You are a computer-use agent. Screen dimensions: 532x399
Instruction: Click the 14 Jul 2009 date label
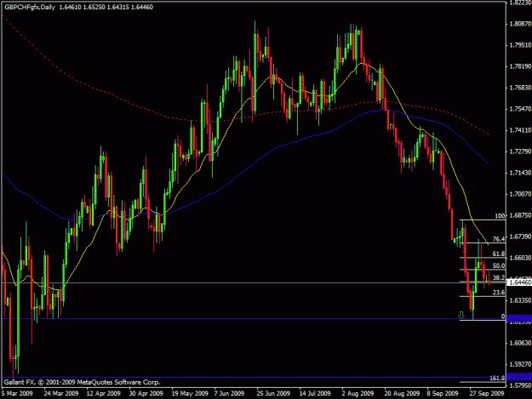315,393
